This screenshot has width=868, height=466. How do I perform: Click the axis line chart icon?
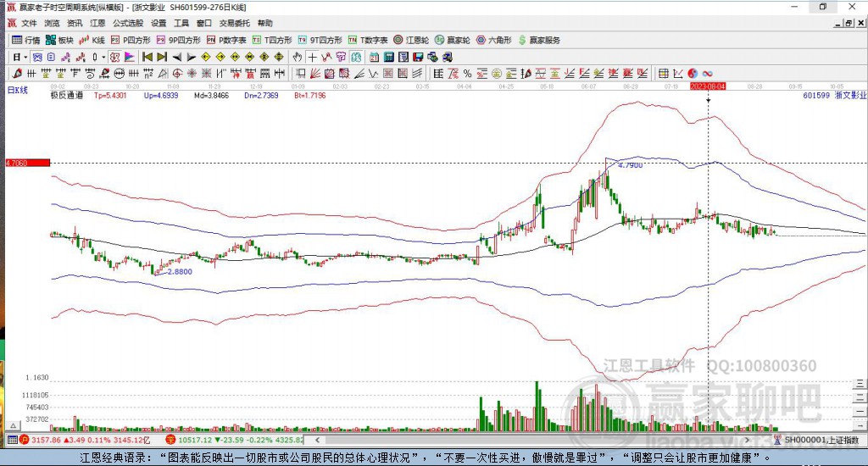pyautogui.click(x=678, y=73)
